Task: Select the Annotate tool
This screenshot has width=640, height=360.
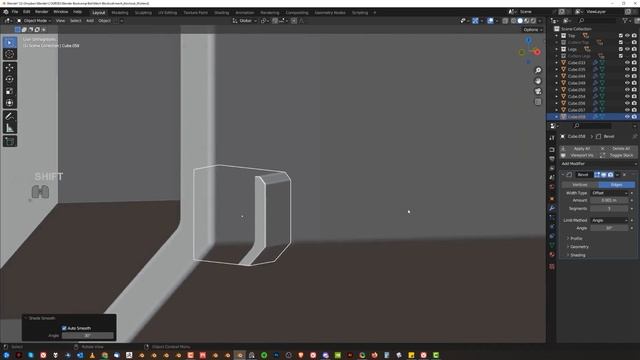Action: point(10,116)
